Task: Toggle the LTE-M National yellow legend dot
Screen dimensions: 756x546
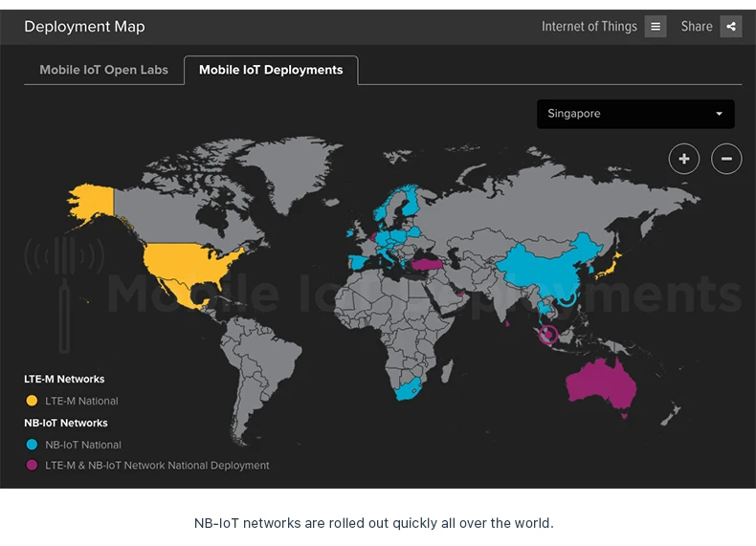Action: pos(32,401)
